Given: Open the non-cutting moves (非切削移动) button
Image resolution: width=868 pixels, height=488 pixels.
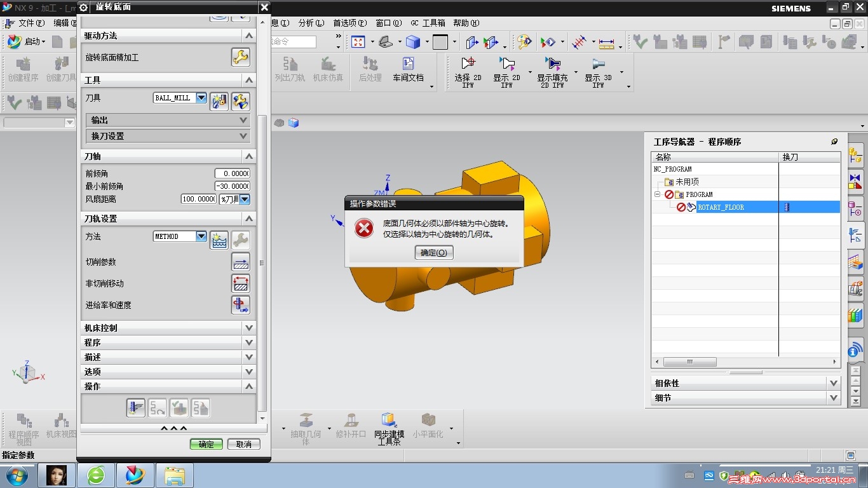Looking at the screenshot, I should coord(240,283).
